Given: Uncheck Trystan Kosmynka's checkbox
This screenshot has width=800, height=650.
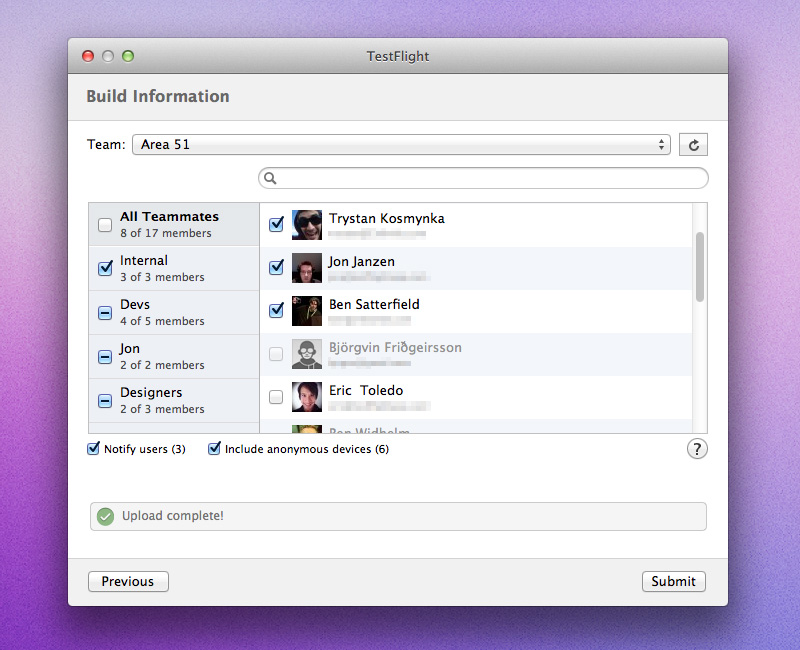Looking at the screenshot, I should point(277,223).
